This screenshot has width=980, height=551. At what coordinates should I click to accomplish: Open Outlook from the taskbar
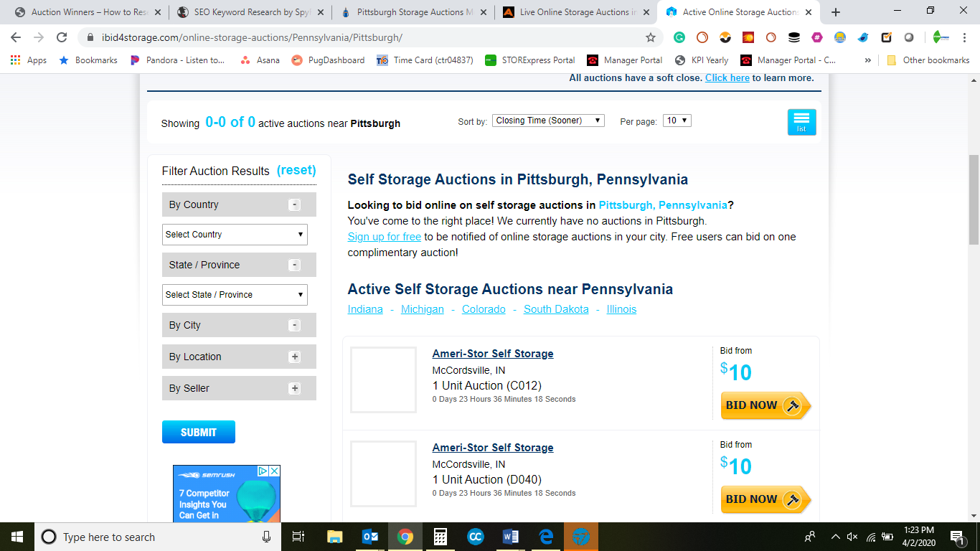click(370, 537)
